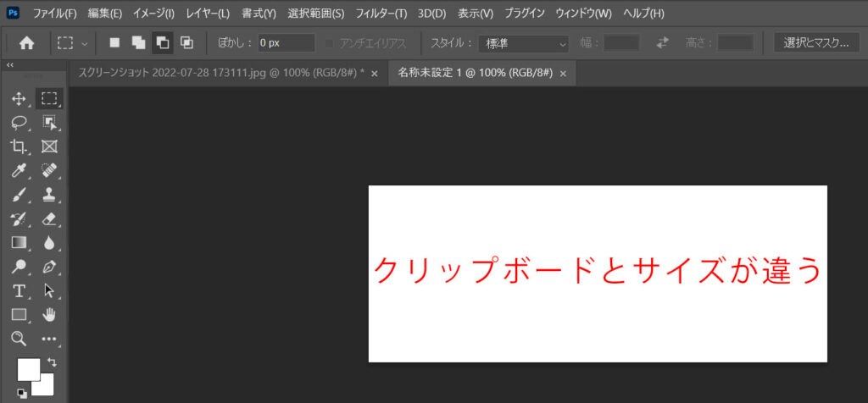This screenshot has width=868, height=403.
Task: Open the イメージ(I) menu
Action: [x=153, y=14]
